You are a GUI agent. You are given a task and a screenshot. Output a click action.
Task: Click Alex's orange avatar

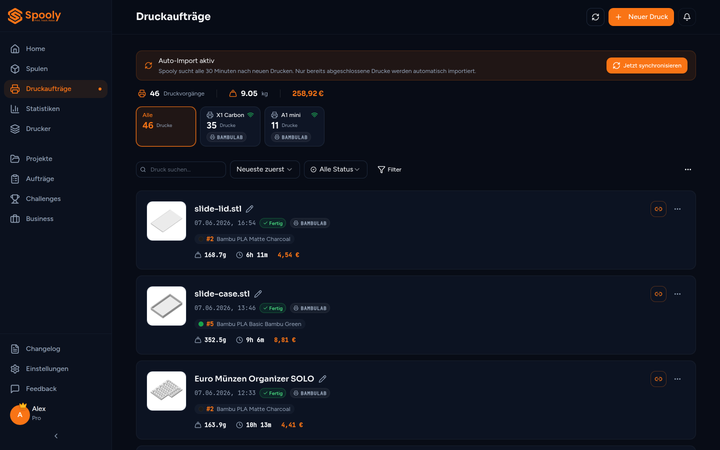tap(20, 415)
